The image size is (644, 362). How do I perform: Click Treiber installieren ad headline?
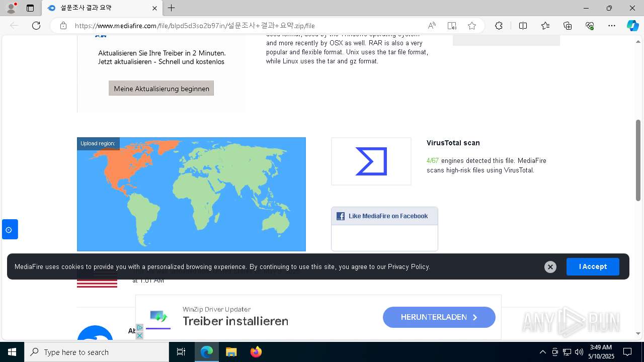(x=235, y=321)
